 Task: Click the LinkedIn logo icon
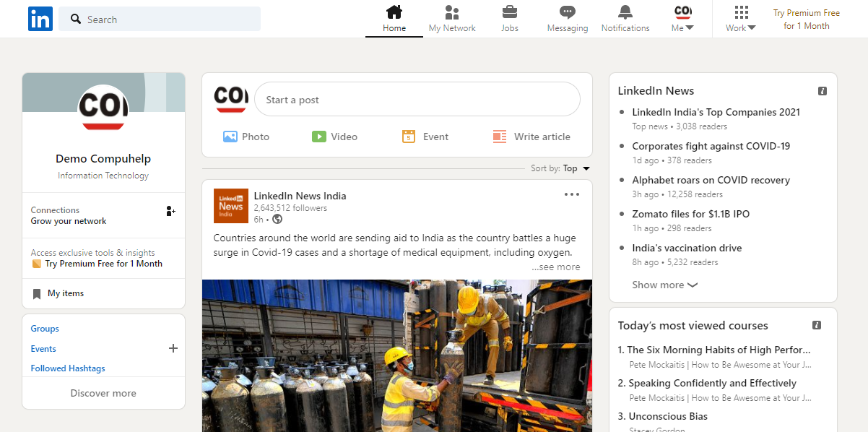point(40,19)
